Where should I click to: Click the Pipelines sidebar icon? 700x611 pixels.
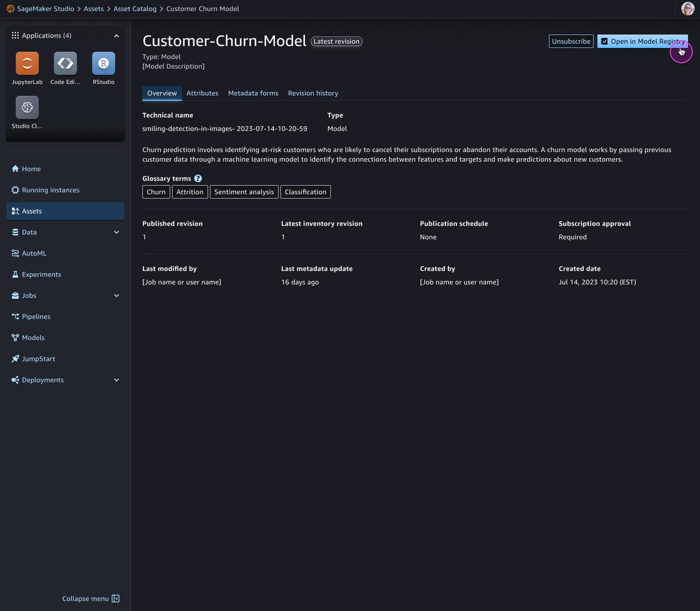click(x=15, y=317)
